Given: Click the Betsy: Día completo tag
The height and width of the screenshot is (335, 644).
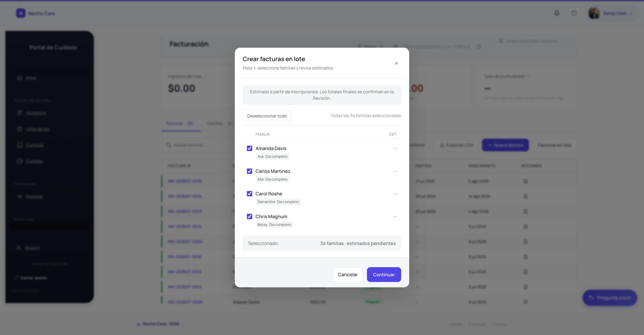Looking at the screenshot, I should [x=274, y=224].
